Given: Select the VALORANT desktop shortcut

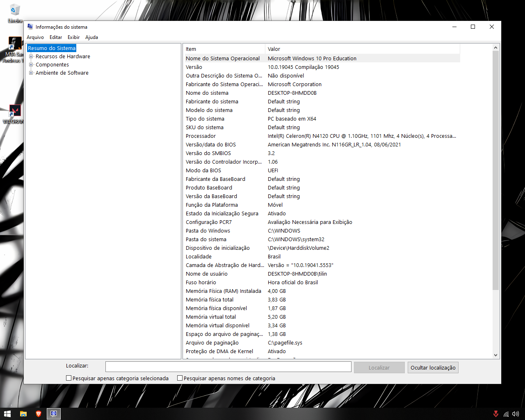Looking at the screenshot, I should [14, 114].
